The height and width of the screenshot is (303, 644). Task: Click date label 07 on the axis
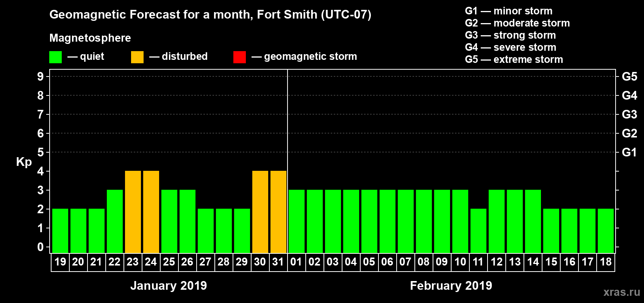coord(405,262)
